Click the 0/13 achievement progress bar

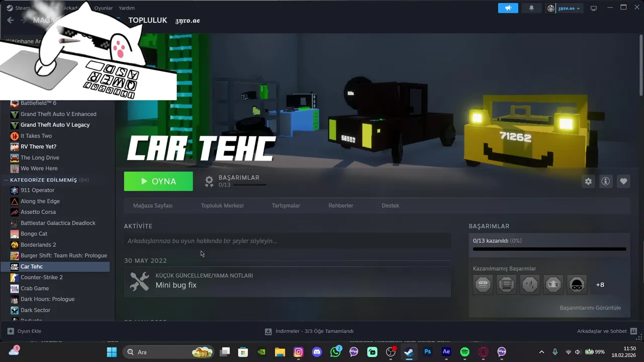point(549,249)
